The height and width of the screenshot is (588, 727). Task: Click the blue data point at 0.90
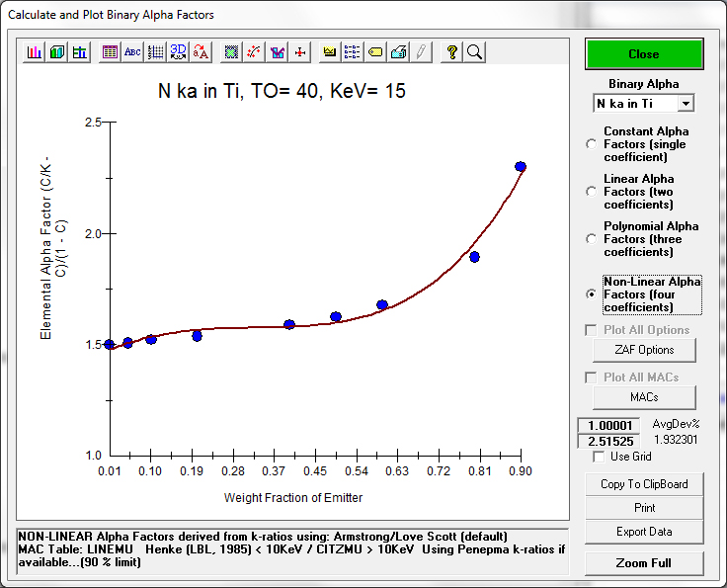coord(521,167)
